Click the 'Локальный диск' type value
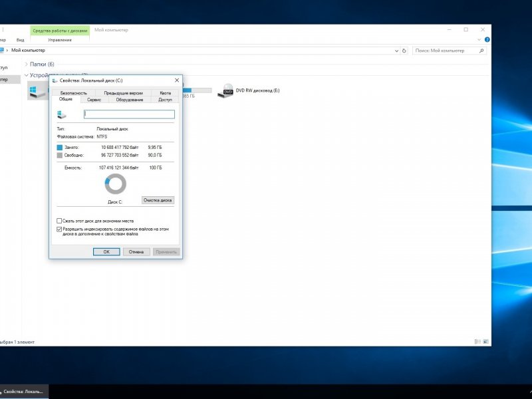The width and height of the screenshot is (532, 399). pyautogui.click(x=112, y=129)
